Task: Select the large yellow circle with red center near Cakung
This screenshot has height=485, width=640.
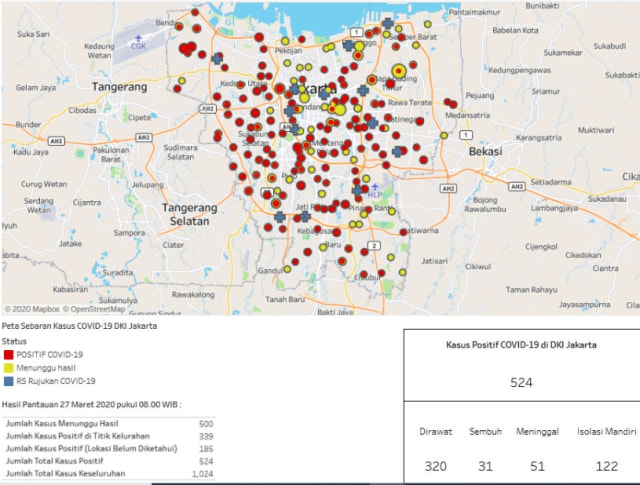Action: [x=399, y=71]
